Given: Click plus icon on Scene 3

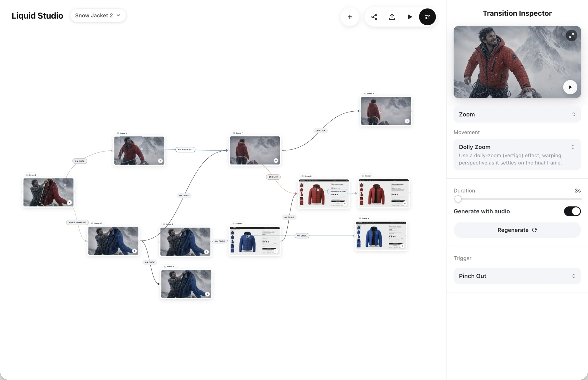Looking at the screenshot, I should [x=69, y=202].
